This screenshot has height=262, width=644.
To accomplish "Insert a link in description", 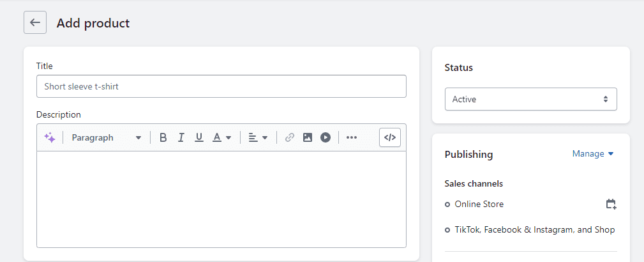I will pyautogui.click(x=290, y=137).
